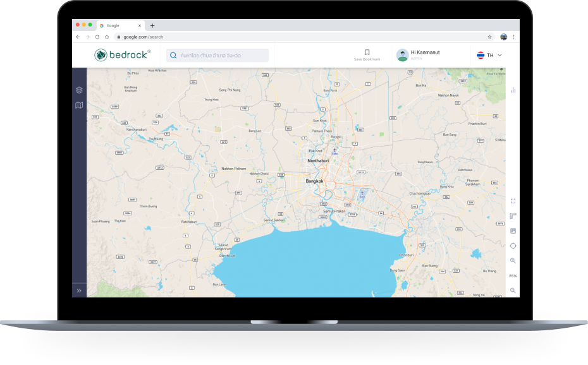Image resolution: width=588 pixels, height=365 pixels.
Task: Expand the sidebar with double chevron
Action: 79,290
